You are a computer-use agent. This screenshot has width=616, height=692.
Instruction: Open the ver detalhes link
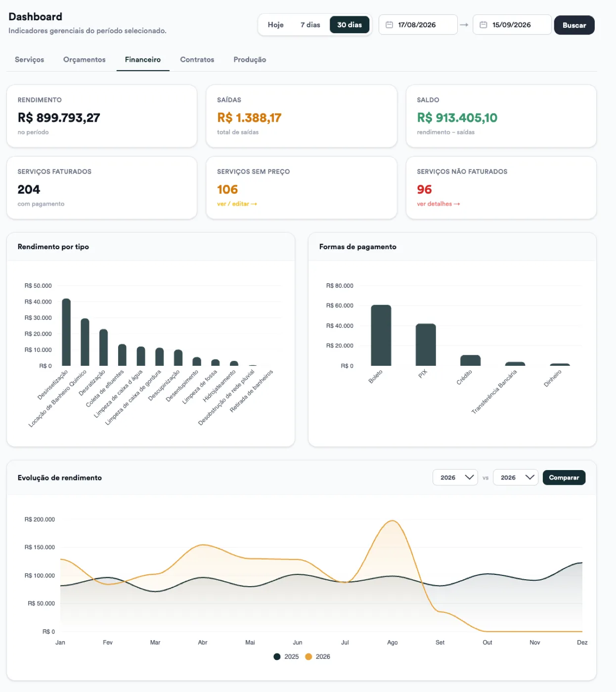coord(438,204)
